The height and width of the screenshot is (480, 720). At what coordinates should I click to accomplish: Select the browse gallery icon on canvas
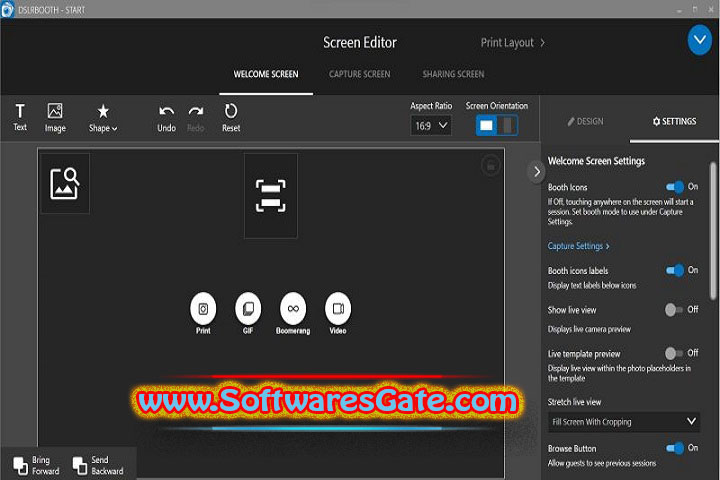[x=65, y=183]
